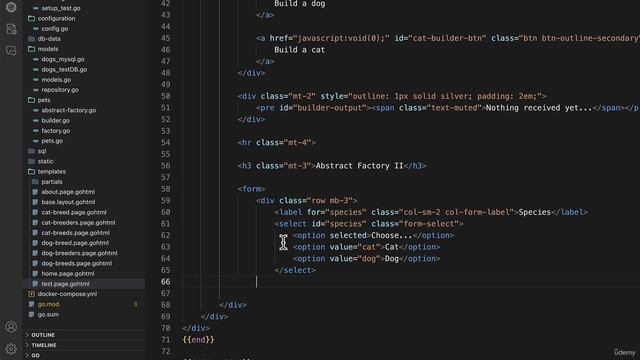Place cursor on 'Abstract Factory II' heading text
Image resolution: width=640 pixels, height=360 pixels.
[359, 166]
